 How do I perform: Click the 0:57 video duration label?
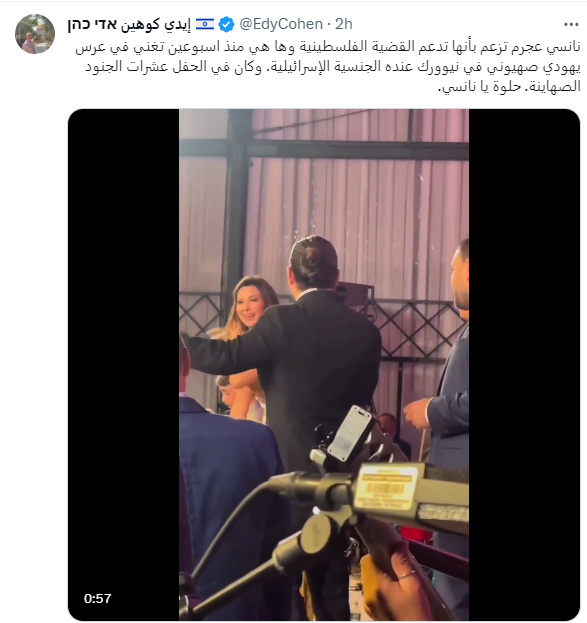(97, 598)
